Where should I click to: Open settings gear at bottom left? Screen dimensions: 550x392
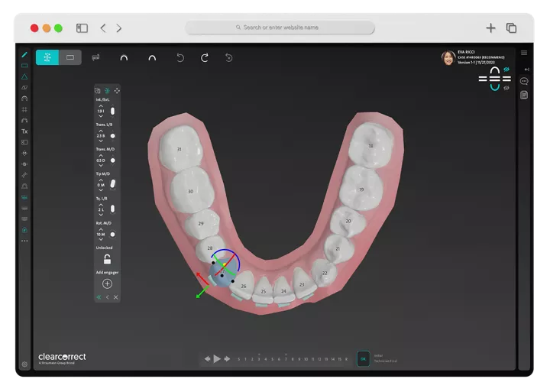pos(24,364)
